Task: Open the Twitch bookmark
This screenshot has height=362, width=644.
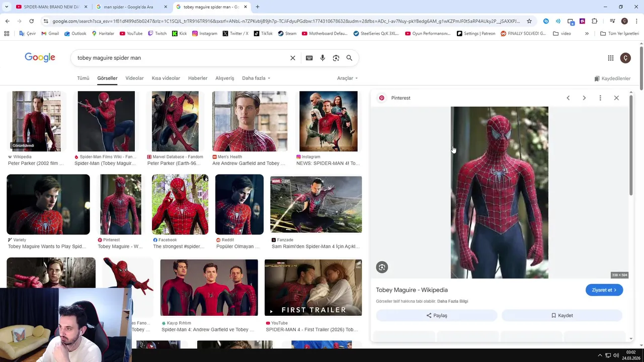Action: 157,34
